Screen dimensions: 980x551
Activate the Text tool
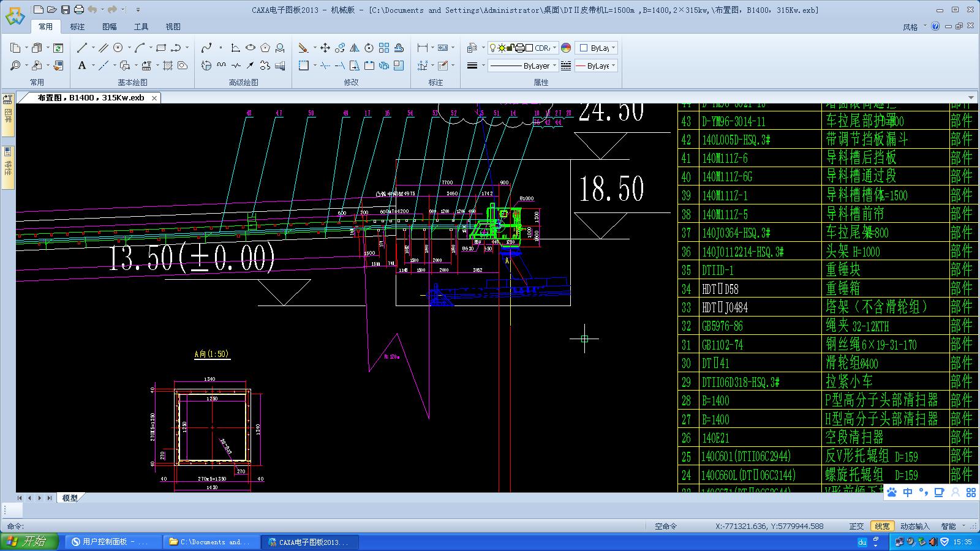tap(82, 66)
